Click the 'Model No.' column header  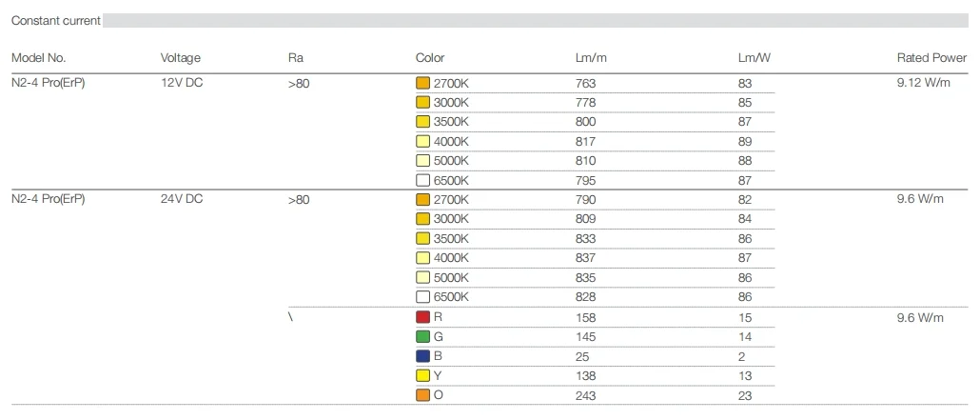point(38,58)
